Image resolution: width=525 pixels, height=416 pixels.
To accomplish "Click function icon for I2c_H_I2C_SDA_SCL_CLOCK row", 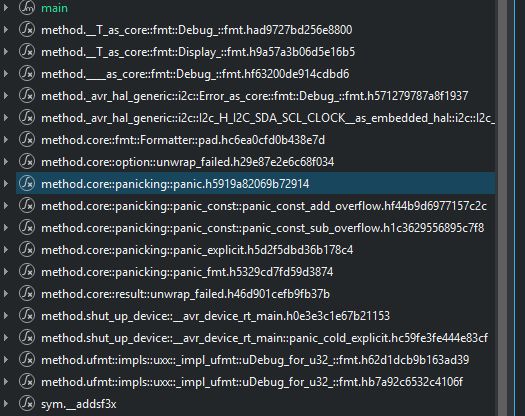I will point(27,118).
